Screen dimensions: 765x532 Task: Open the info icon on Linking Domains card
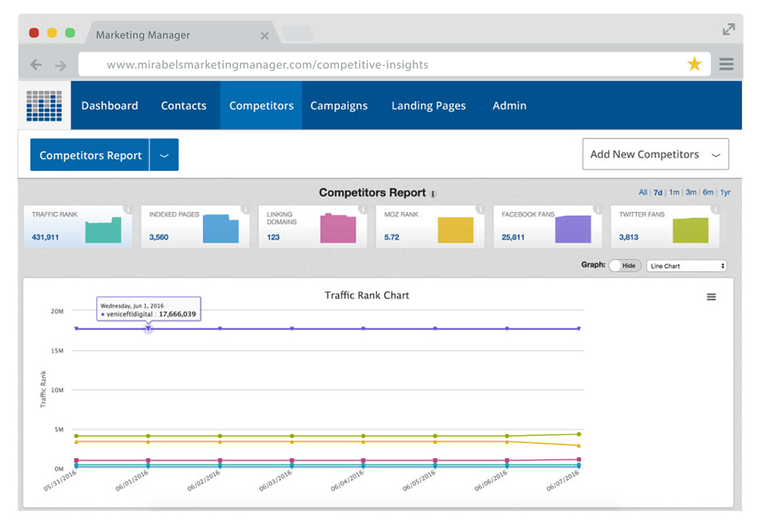click(x=363, y=209)
